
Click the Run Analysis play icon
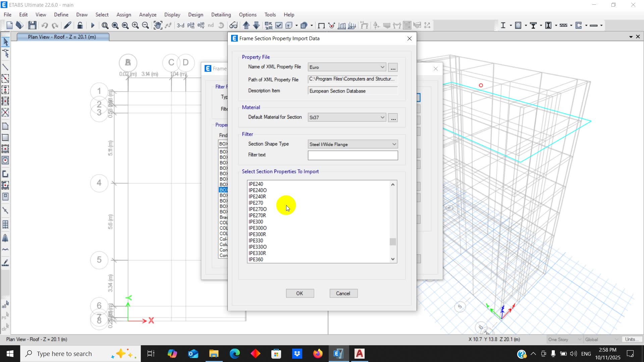tap(93, 25)
